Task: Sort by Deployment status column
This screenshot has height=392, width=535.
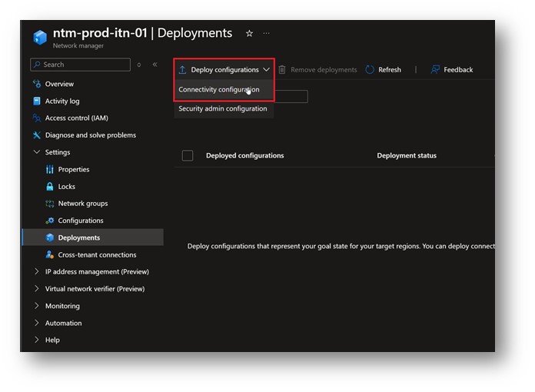Action: [x=407, y=155]
